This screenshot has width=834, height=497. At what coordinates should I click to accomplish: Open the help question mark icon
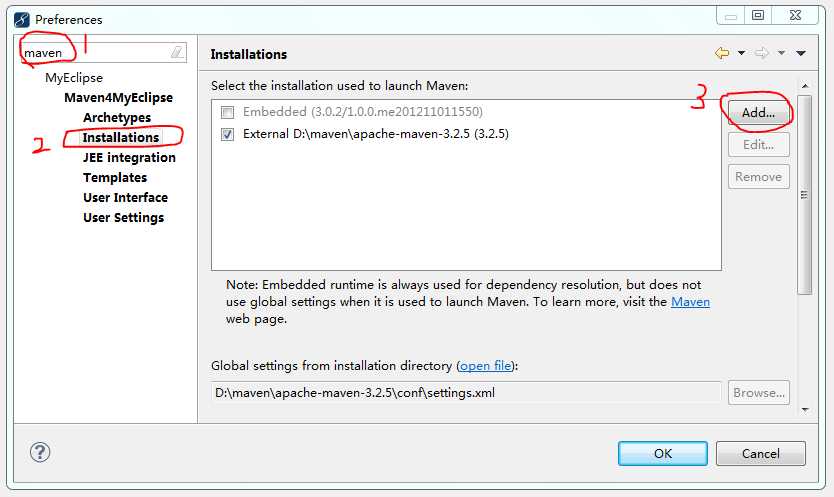click(x=40, y=453)
